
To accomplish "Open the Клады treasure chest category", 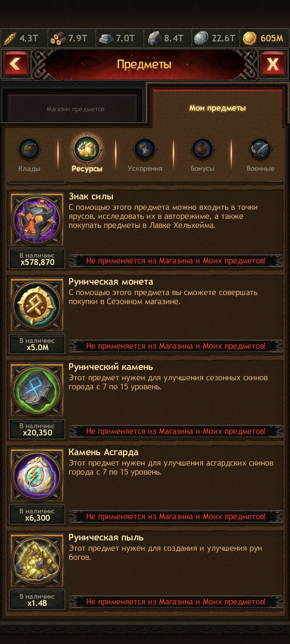I will [x=29, y=155].
